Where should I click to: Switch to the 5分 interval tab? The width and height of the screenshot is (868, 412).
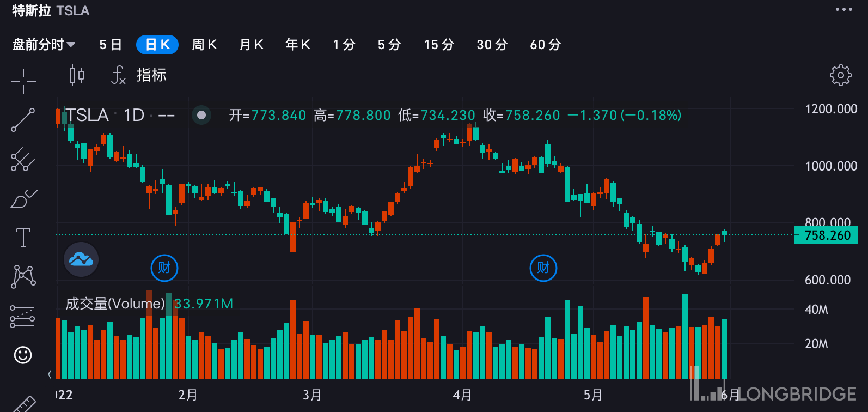[x=389, y=45]
